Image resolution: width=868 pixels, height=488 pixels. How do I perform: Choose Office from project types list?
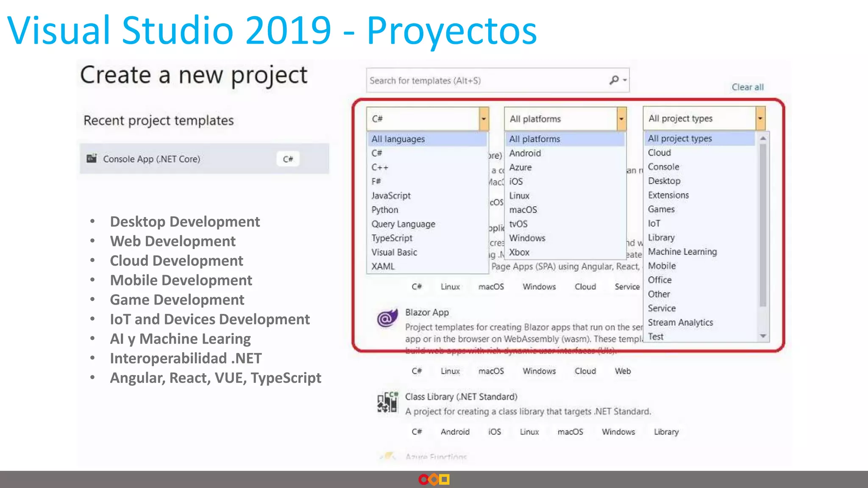tap(700, 280)
